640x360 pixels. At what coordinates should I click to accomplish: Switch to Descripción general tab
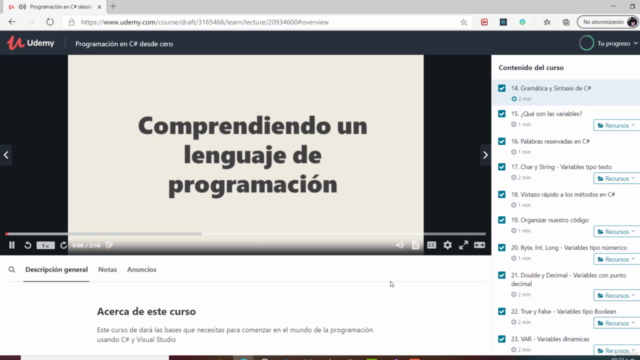56,269
